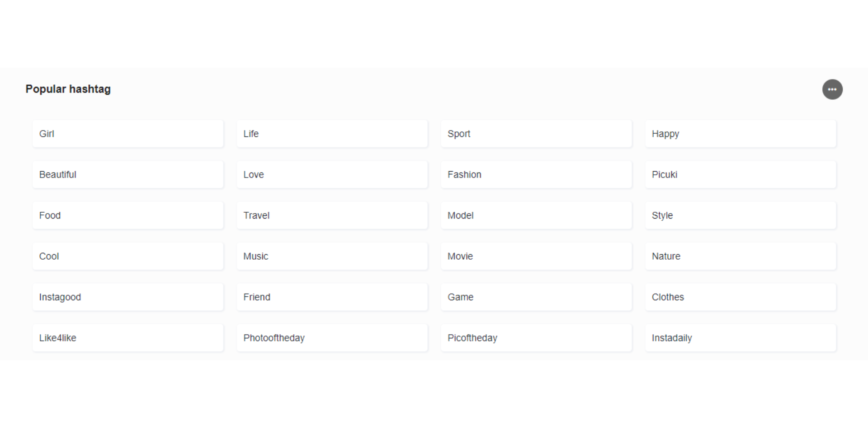Screen dimensions: 868x429
Task: Click the Popular hashtag heading
Action: [x=68, y=89]
